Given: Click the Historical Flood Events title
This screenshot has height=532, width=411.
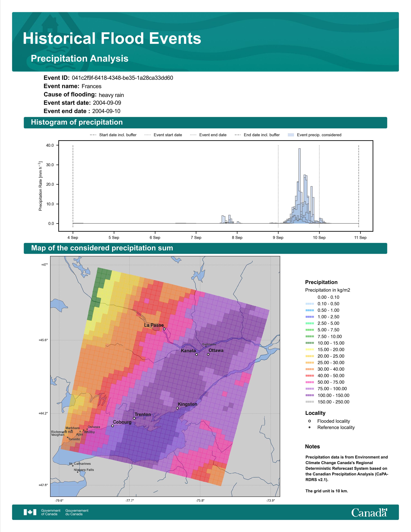Looking at the screenshot, I should (x=112, y=39).
